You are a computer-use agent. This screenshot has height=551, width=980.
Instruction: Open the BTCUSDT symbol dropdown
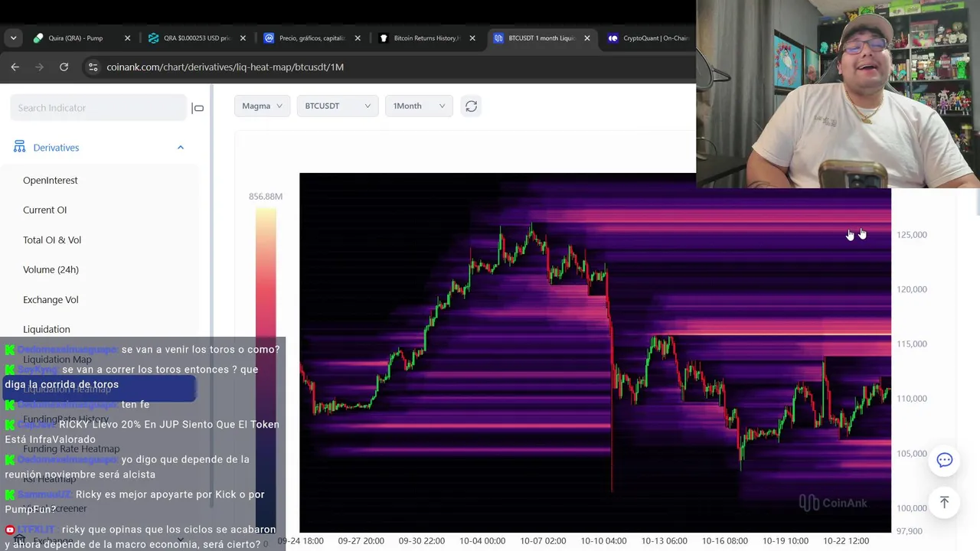338,106
